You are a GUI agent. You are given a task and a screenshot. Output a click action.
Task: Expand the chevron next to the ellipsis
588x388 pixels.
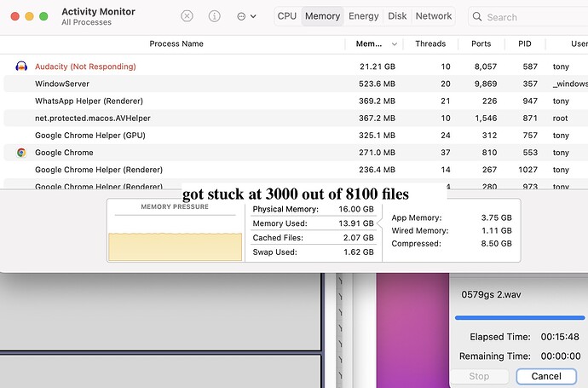pyautogui.click(x=253, y=16)
